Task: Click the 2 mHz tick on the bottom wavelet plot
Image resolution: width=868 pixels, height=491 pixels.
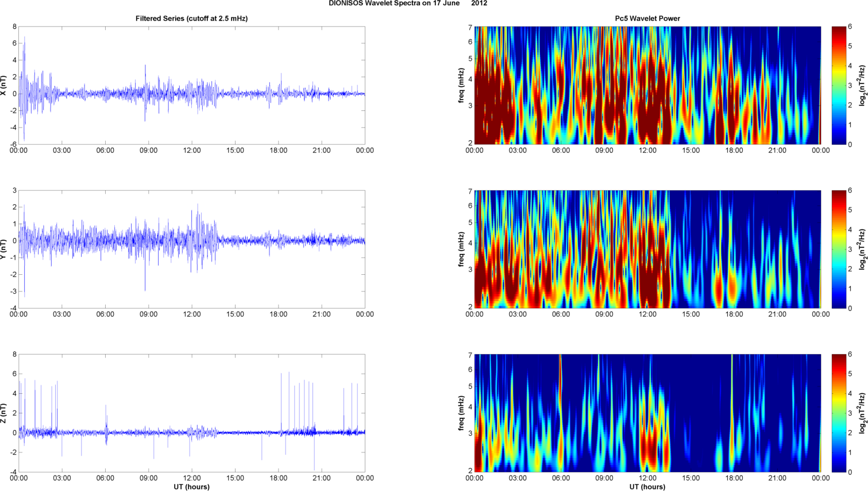Action: 470,471
